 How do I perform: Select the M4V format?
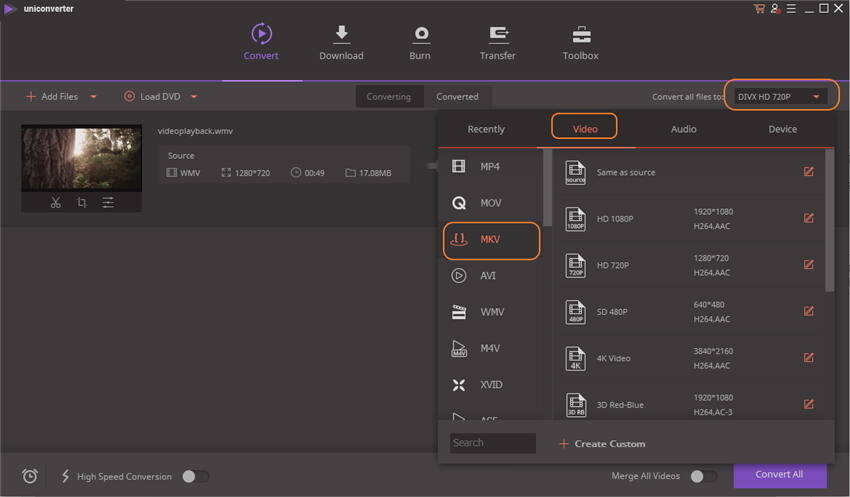tap(491, 348)
